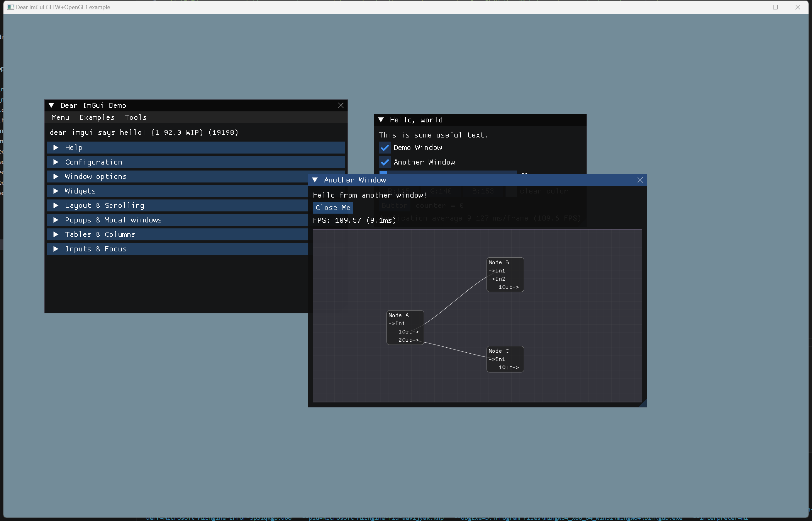The height and width of the screenshot is (521, 812).
Task: Select Node A in the graph
Action: coord(398,315)
